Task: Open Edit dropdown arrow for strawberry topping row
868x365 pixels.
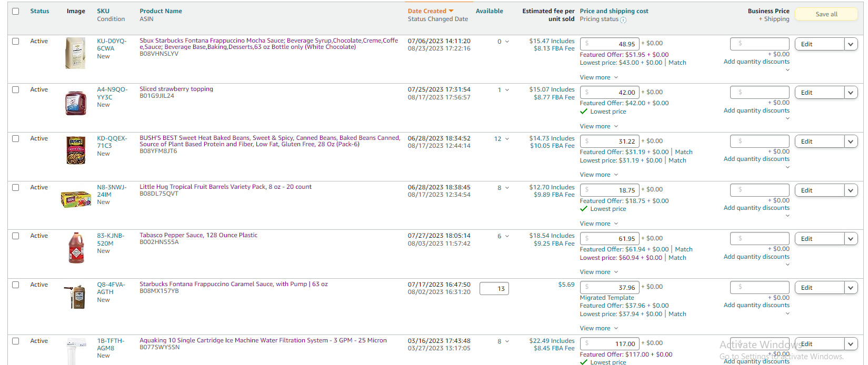Action: click(851, 93)
